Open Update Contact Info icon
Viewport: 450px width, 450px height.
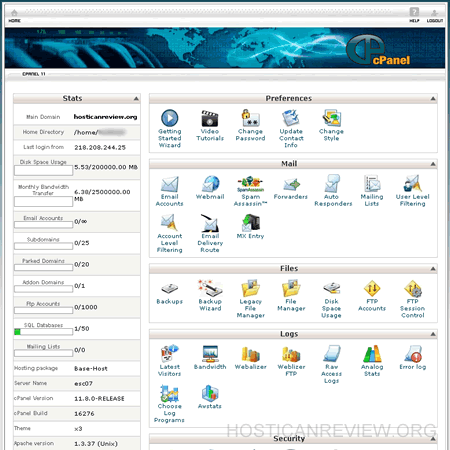(291, 118)
